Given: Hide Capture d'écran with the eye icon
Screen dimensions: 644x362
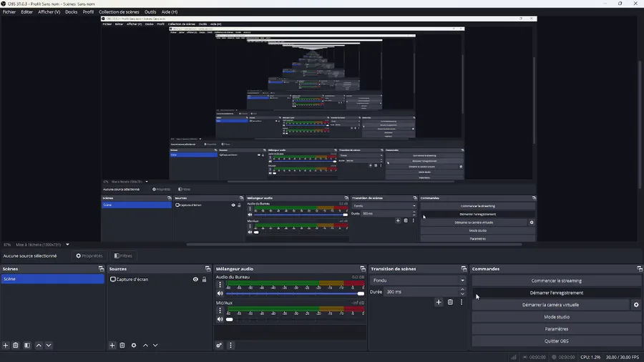Looking at the screenshot, I should [x=195, y=279].
